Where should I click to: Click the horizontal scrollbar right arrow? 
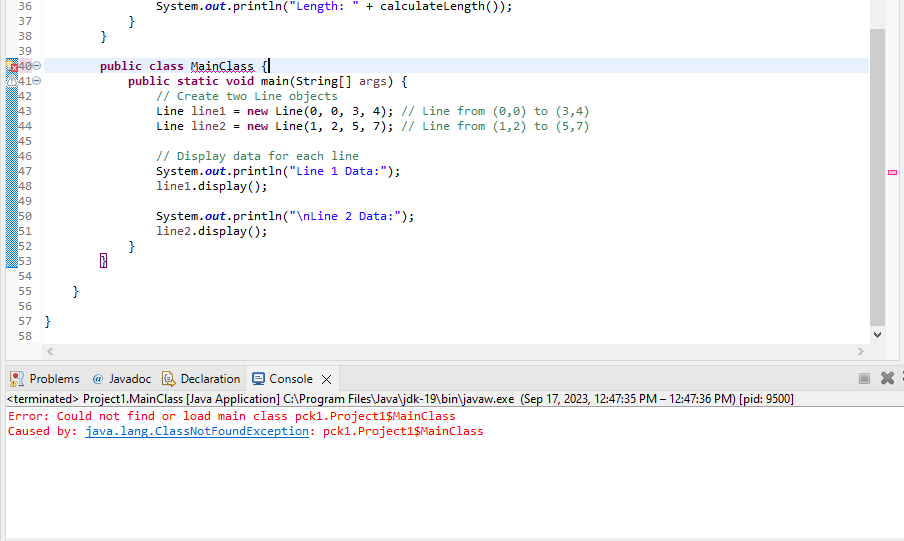pos(861,351)
